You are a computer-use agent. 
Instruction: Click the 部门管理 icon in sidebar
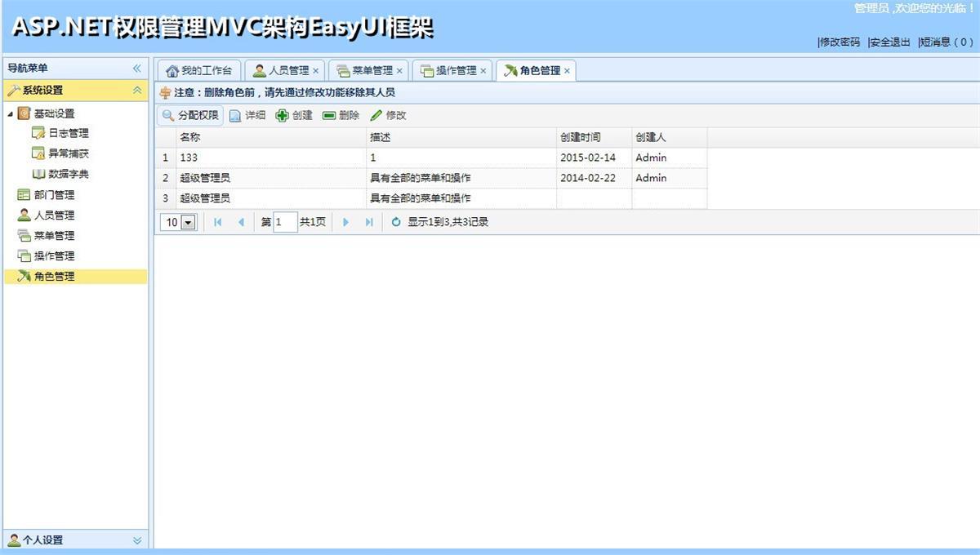point(24,195)
